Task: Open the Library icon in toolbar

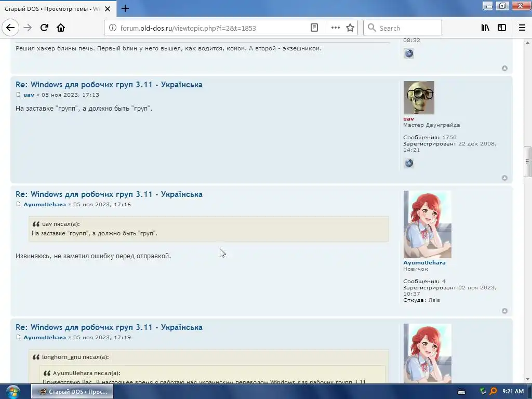Action: point(485,28)
